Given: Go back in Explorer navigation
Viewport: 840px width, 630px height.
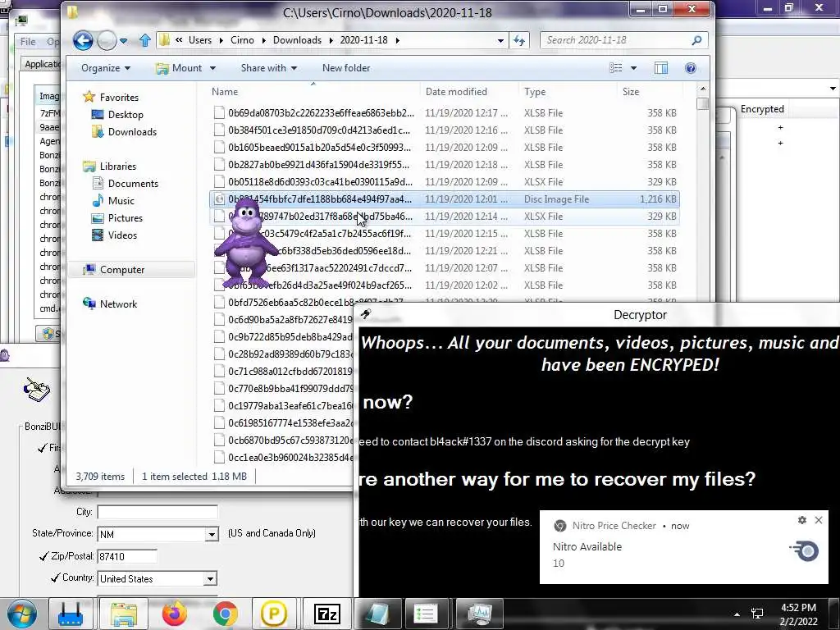Looking at the screenshot, I should (83, 40).
